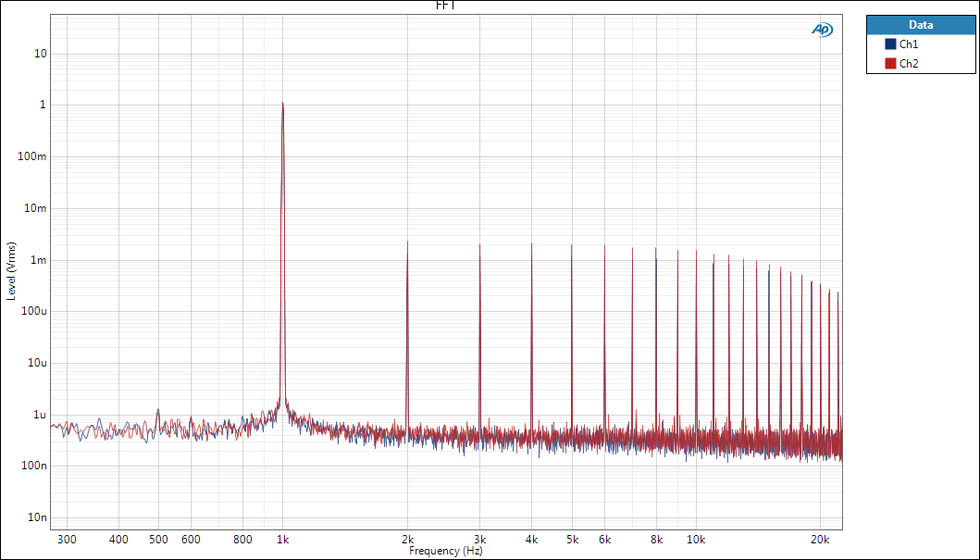Click the top of the 5k harmonic peak

point(572,246)
